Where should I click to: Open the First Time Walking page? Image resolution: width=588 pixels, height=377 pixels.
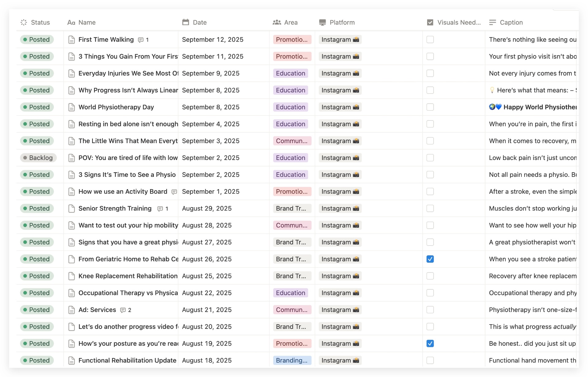106,40
